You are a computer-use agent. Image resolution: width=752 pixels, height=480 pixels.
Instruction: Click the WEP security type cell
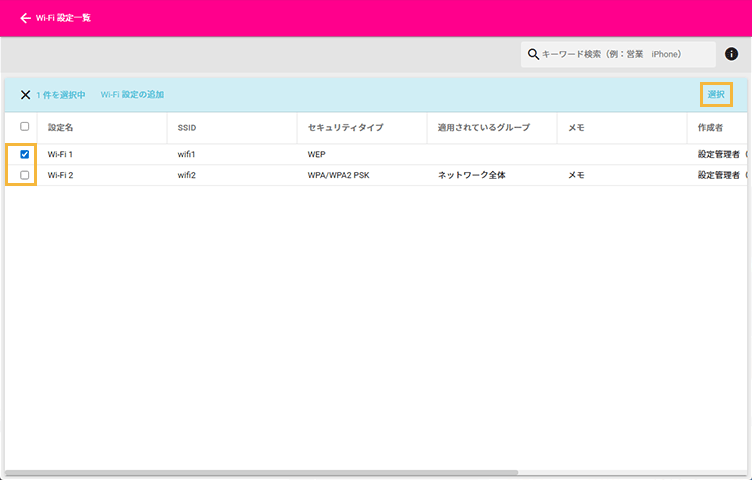click(x=317, y=154)
